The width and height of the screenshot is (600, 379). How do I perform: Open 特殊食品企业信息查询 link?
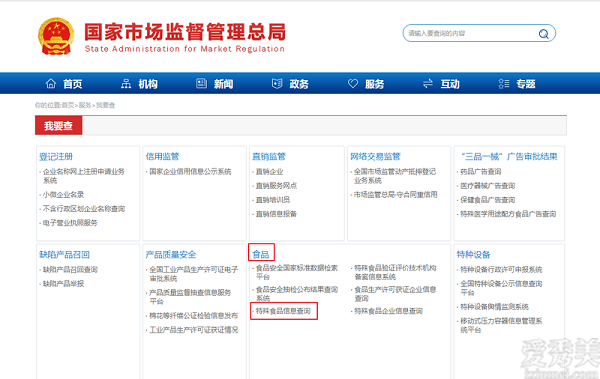pos(388,311)
